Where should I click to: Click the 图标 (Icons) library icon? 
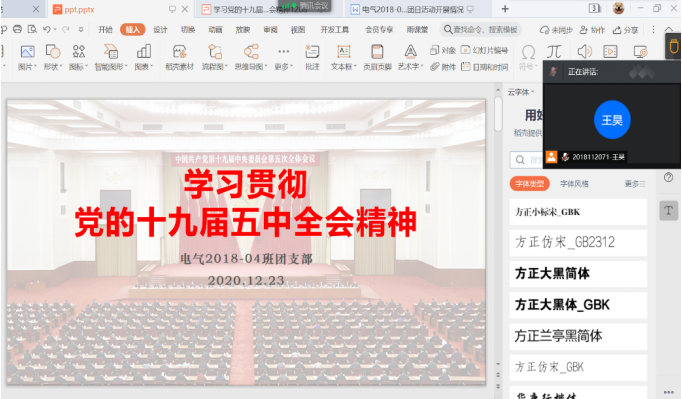click(x=79, y=52)
